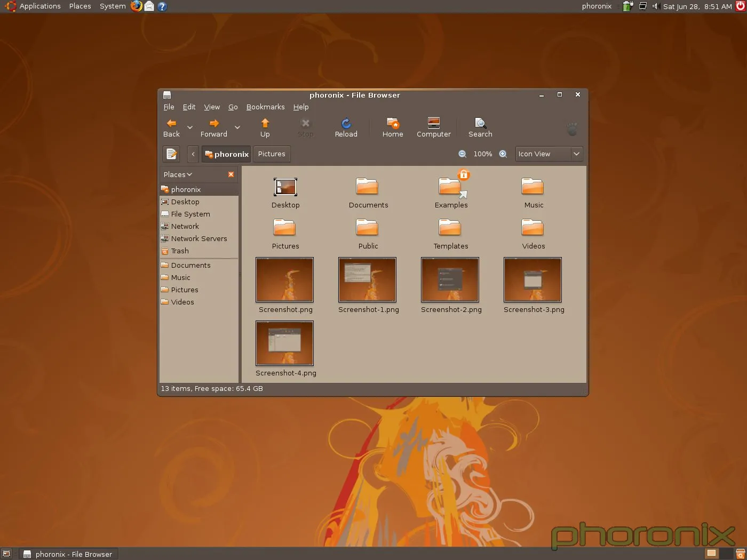Select Pictures bookmark in sidebar
The width and height of the screenshot is (747, 560).
(198, 290)
